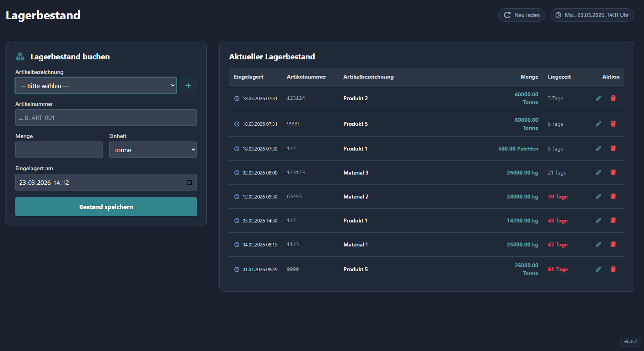The height and width of the screenshot is (351, 644).
Task: Click the Eingelagert column header
Action: [248, 77]
